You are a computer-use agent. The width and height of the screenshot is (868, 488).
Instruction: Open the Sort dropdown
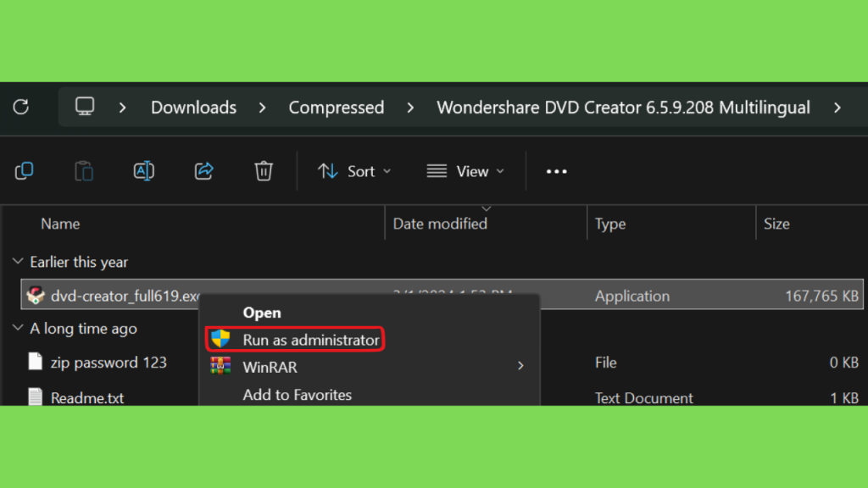click(x=354, y=171)
